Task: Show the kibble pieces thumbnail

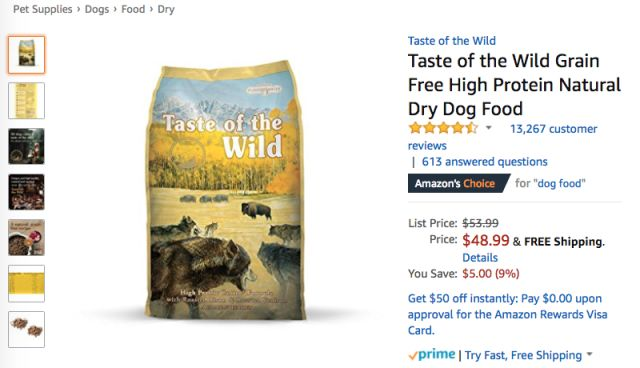Action: click(27, 329)
